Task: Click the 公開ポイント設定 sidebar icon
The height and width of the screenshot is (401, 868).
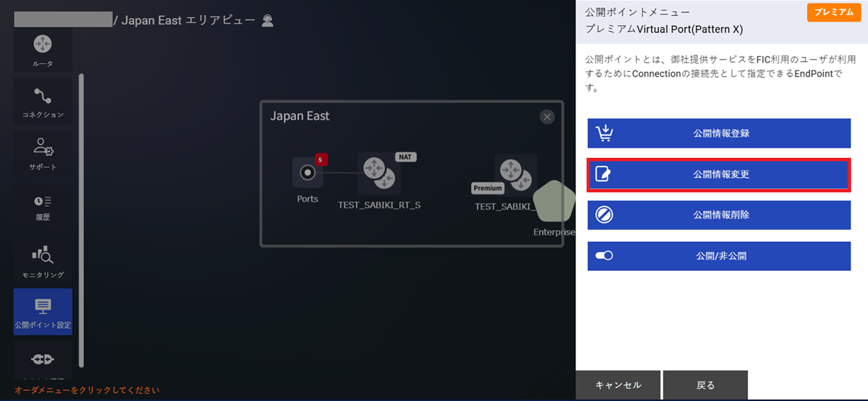Action: coord(42,312)
